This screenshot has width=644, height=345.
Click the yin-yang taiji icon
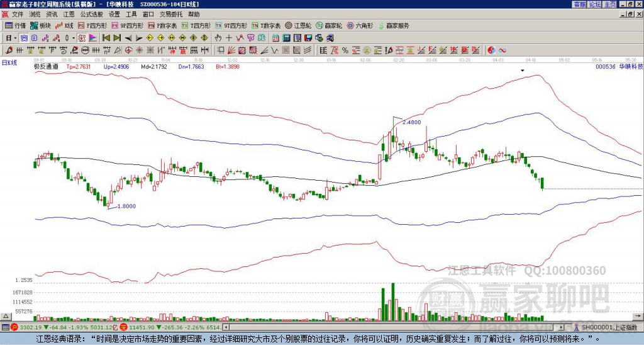(x=491, y=50)
